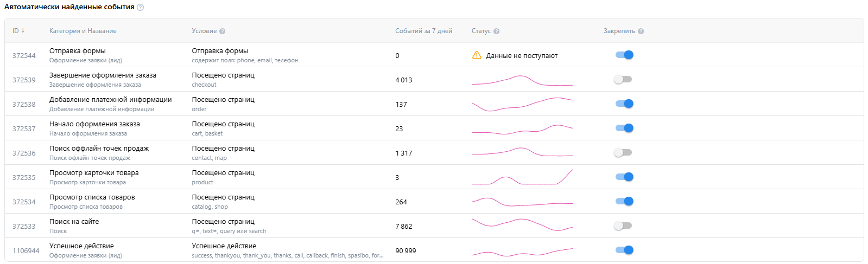Open Начало оформления заказа event name

click(94, 124)
